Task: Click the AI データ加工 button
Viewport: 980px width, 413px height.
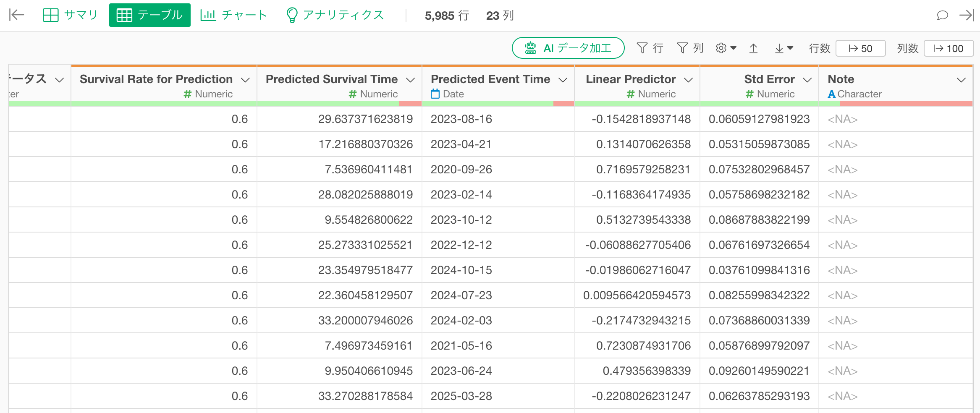Action: [568, 48]
